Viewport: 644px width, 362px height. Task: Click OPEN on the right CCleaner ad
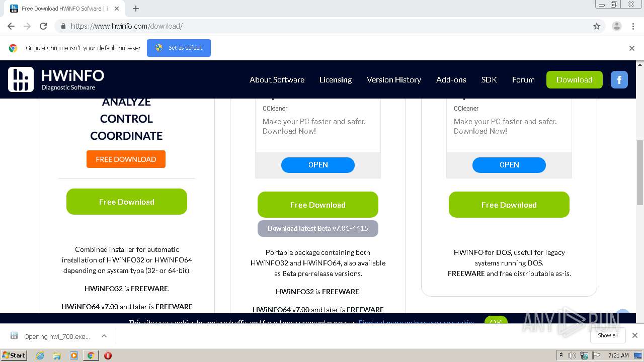click(509, 165)
